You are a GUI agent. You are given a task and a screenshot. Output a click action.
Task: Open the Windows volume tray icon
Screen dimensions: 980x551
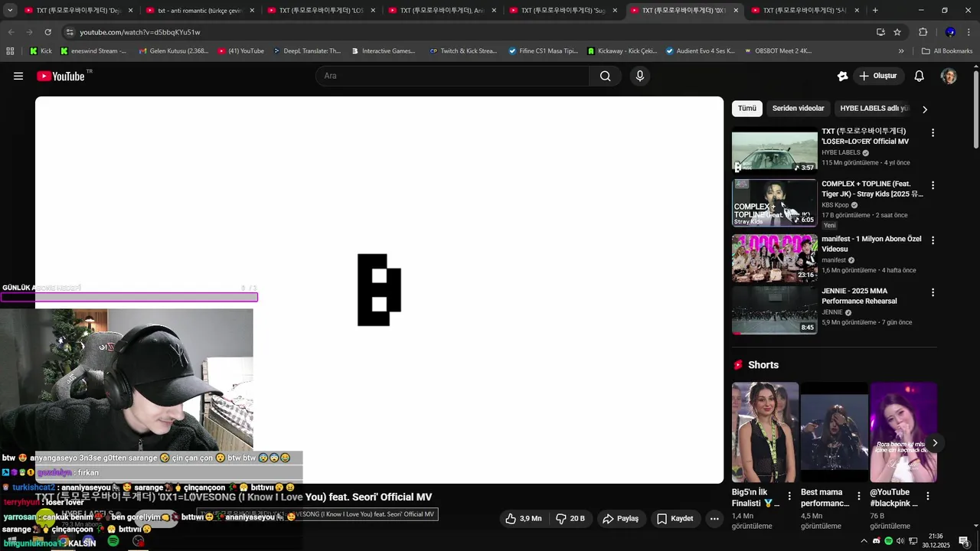point(900,541)
